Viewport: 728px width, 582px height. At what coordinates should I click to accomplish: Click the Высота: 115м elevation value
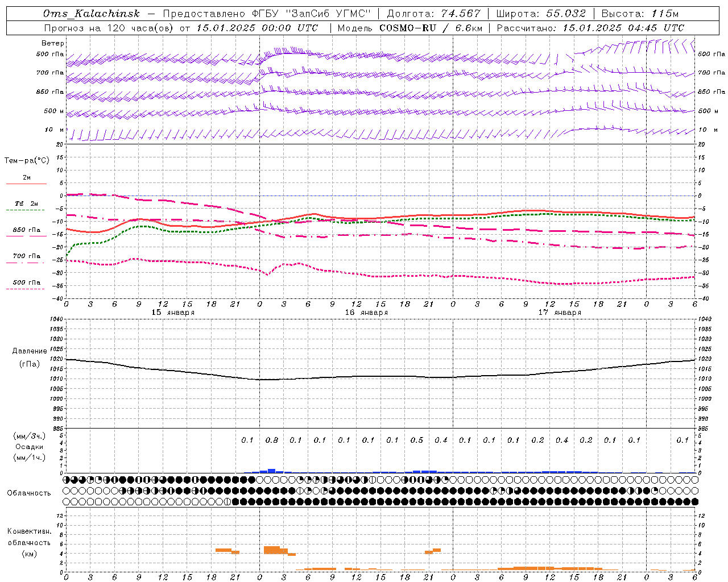[640, 14]
